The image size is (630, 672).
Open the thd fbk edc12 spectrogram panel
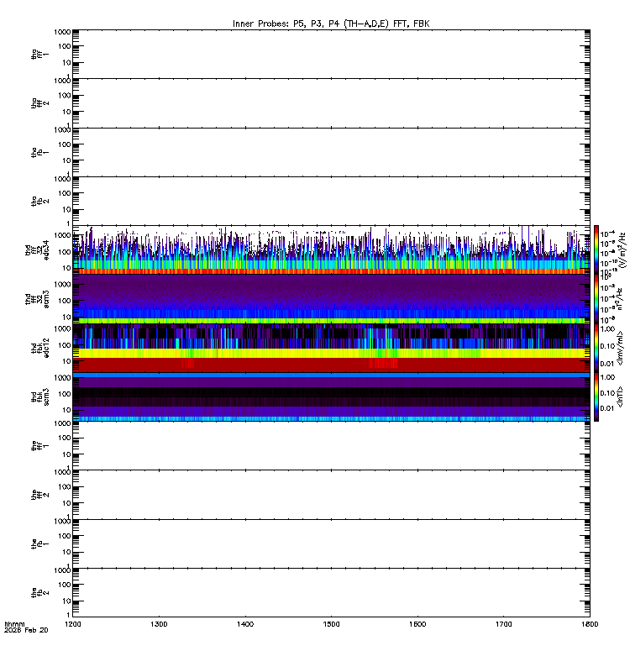(331, 348)
